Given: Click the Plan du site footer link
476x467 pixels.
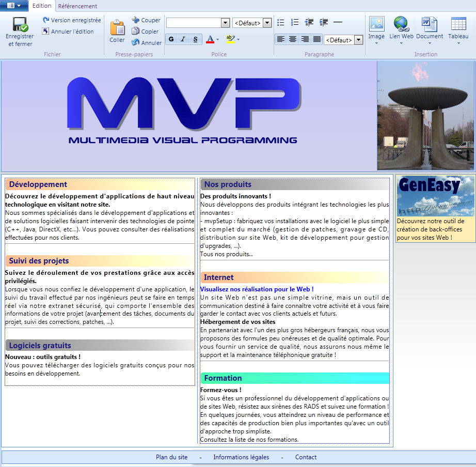Looking at the screenshot, I should pos(172,457).
